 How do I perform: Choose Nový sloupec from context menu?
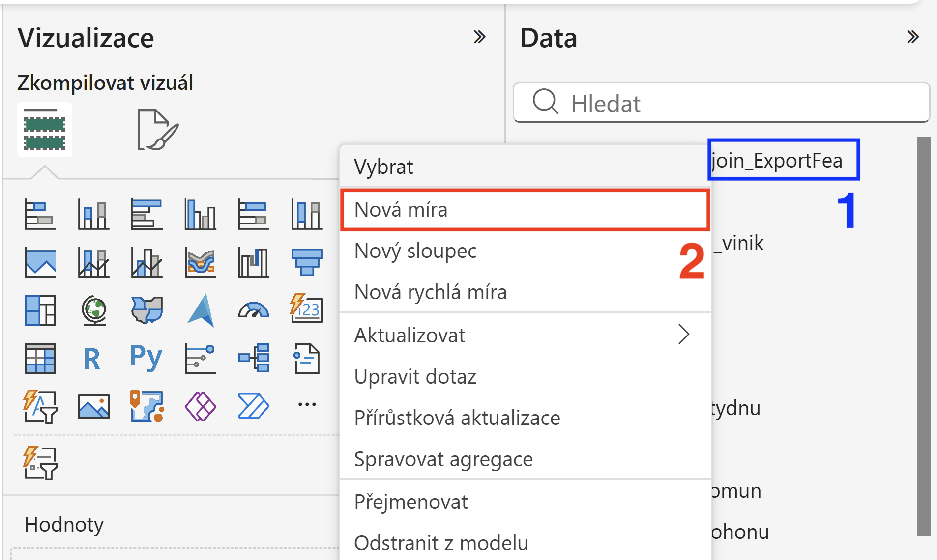[525, 251]
